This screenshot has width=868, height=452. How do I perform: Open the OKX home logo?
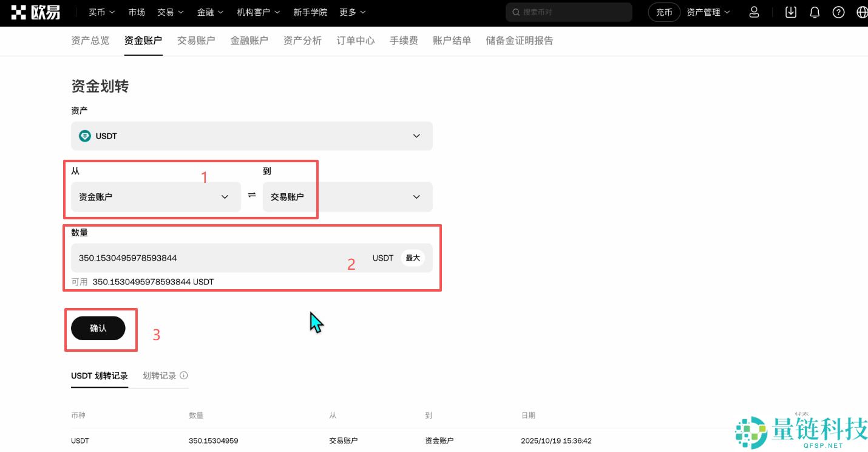click(35, 12)
